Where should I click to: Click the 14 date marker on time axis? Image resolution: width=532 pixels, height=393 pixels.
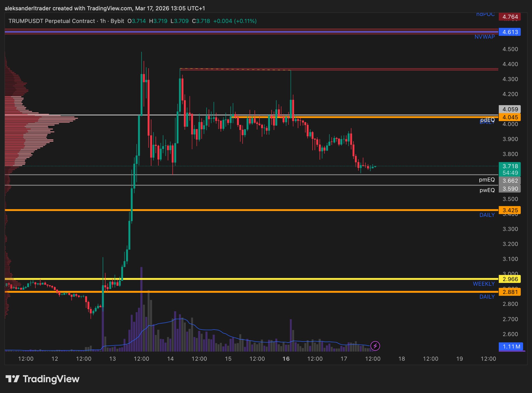click(x=170, y=359)
